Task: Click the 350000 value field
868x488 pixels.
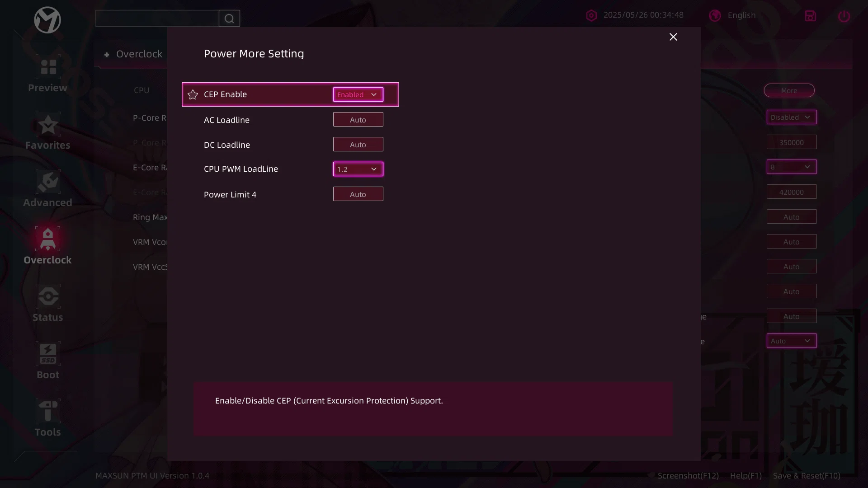Action: click(792, 142)
